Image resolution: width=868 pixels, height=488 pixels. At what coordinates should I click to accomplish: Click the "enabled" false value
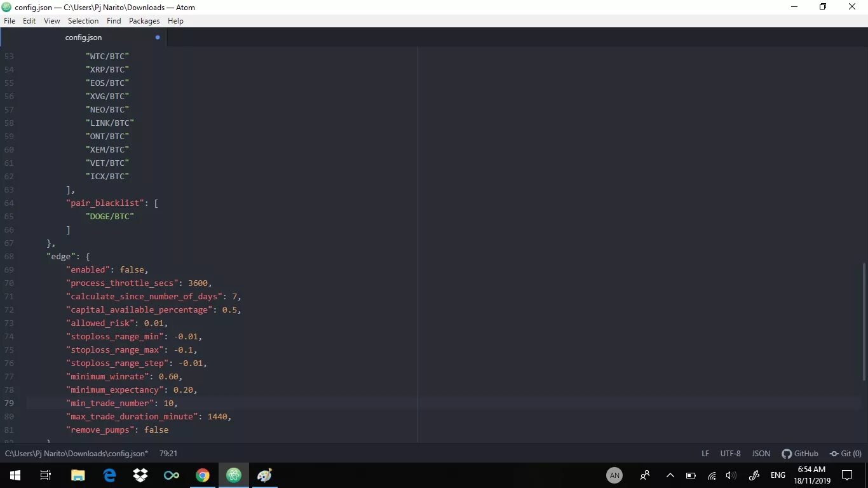pos(132,270)
